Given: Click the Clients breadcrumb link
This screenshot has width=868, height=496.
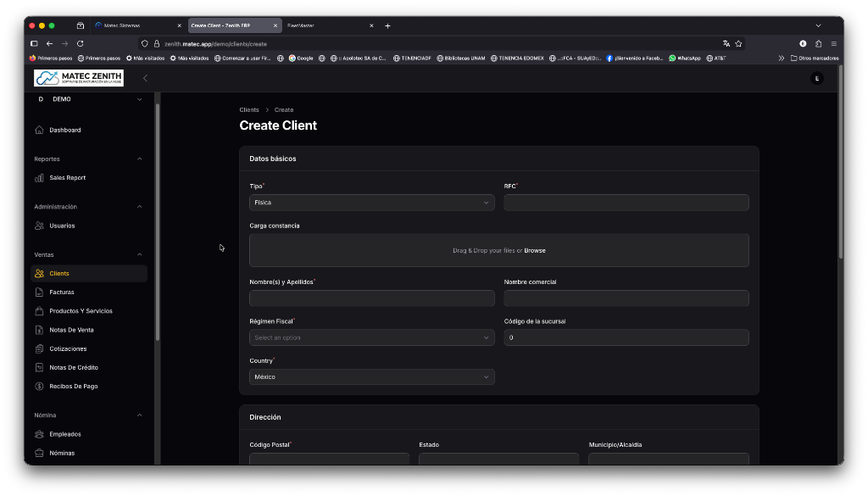Looking at the screenshot, I should click(249, 110).
